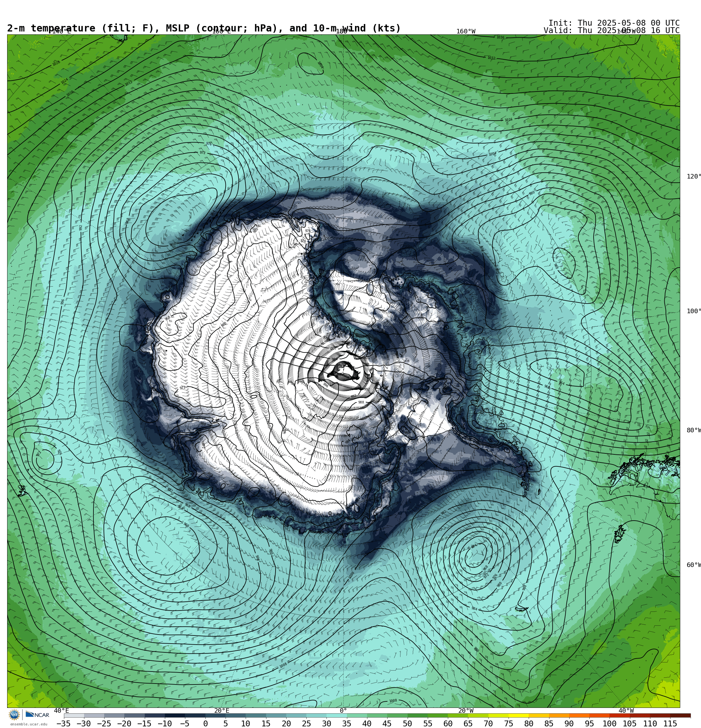Click the 'Valid' timestamp line
Image resolution: width=701 pixels, height=728 pixels.
tap(611, 31)
